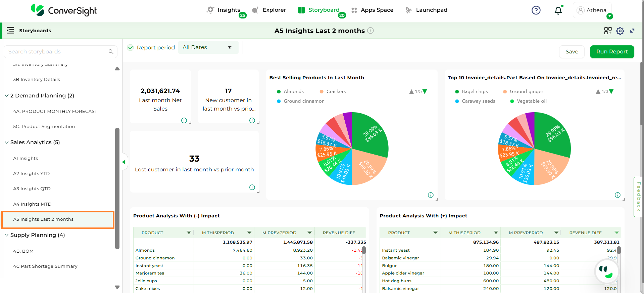Image resolution: width=644 pixels, height=294 pixels.
Task: Open info icon on Top 10 Invoice_details chart
Action: point(617,195)
